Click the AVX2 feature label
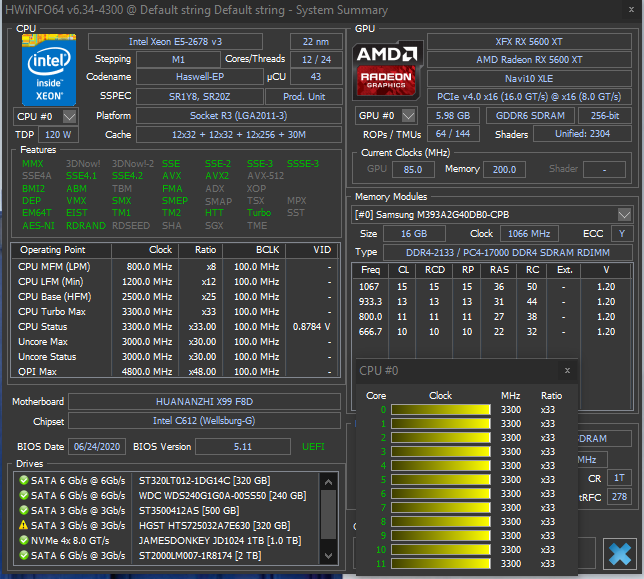The image size is (644, 579). (x=217, y=176)
